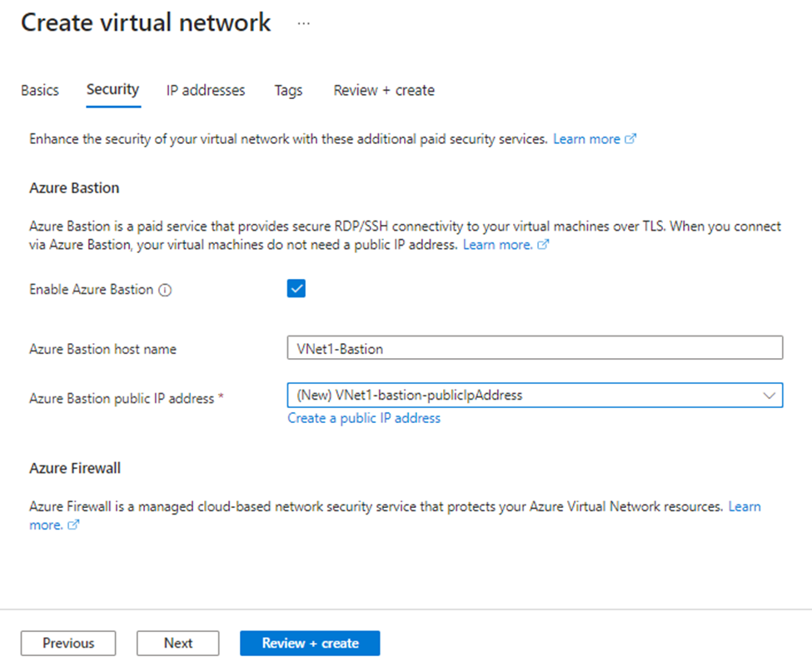Image resolution: width=812 pixels, height=672 pixels.
Task: Click the Next button
Action: [177, 643]
